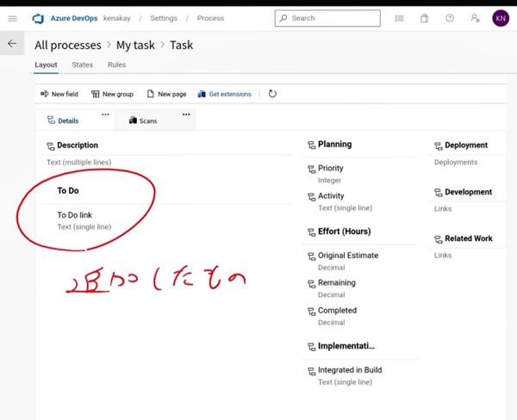Switch to the States tab
The width and height of the screenshot is (517, 420).
(82, 65)
